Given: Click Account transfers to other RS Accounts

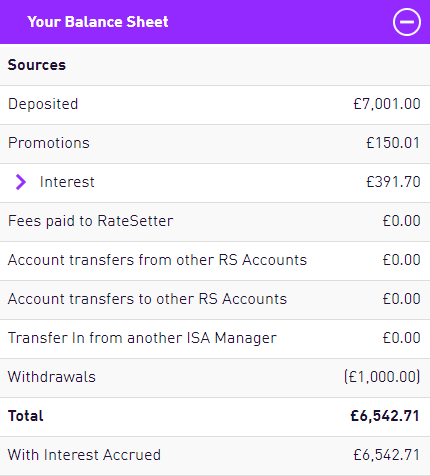Looking at the screenshot, I should coord(147,299).
